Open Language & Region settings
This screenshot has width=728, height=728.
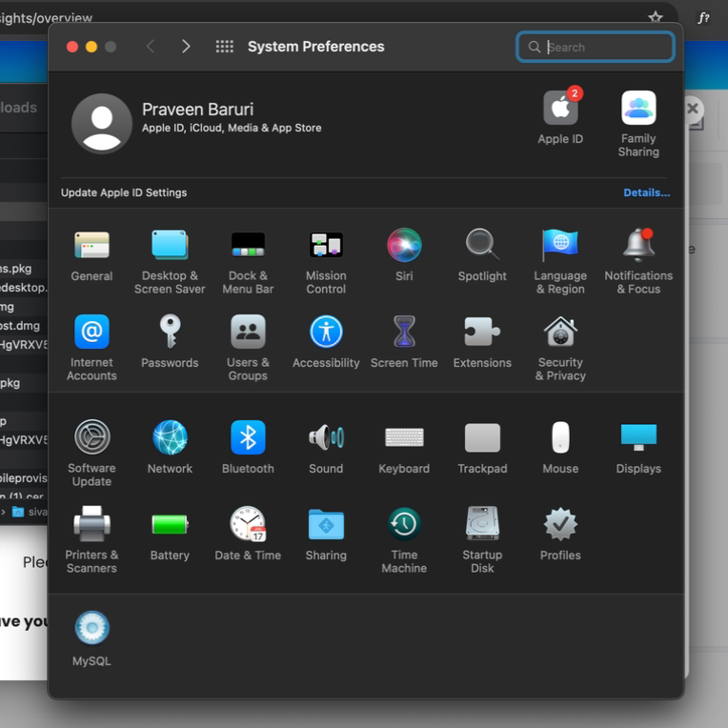(560, 261)
